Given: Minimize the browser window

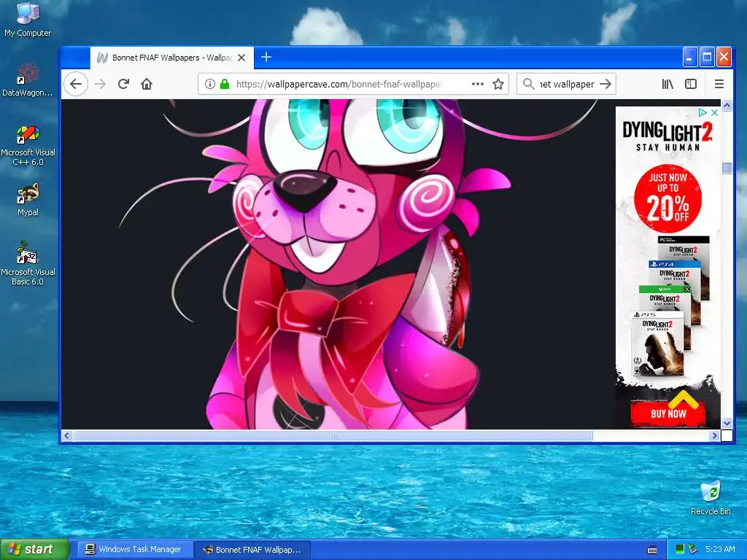Looking at the screenshot, I should tap(690, 58).
